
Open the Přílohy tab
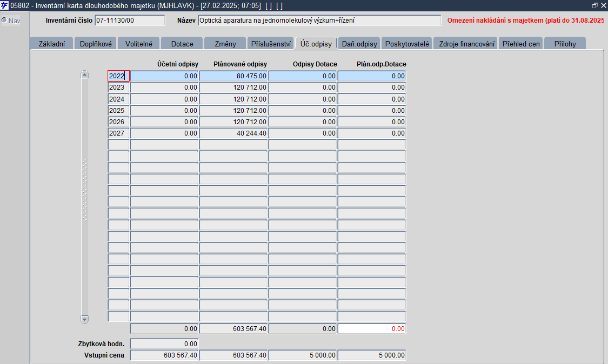(x=565, y=44)
